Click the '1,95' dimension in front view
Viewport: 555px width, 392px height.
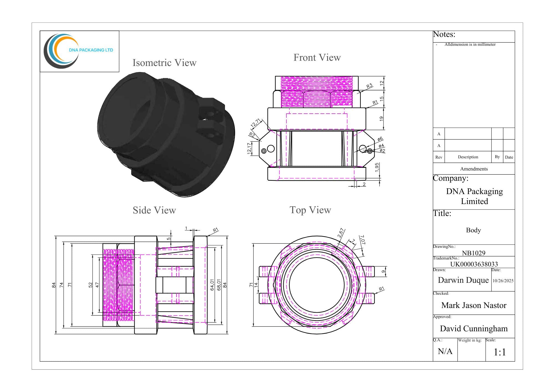point(377,167)
